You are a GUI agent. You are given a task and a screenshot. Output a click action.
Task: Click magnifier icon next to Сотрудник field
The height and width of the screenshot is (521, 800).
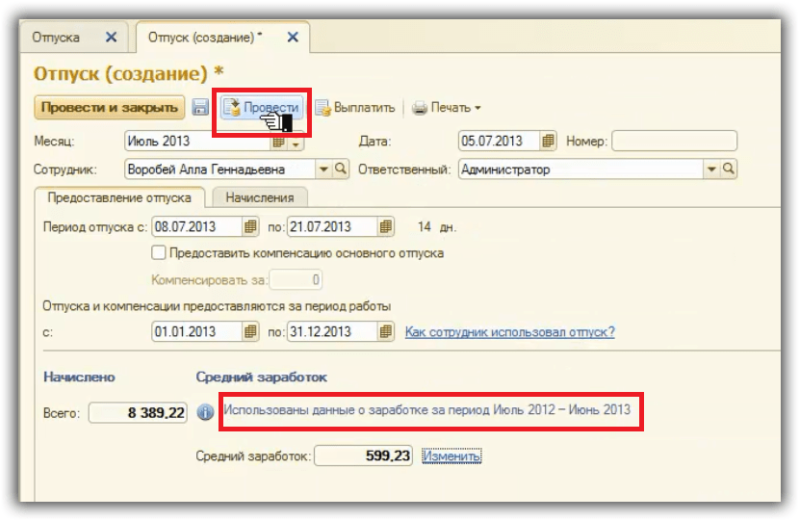click(340, 169)
